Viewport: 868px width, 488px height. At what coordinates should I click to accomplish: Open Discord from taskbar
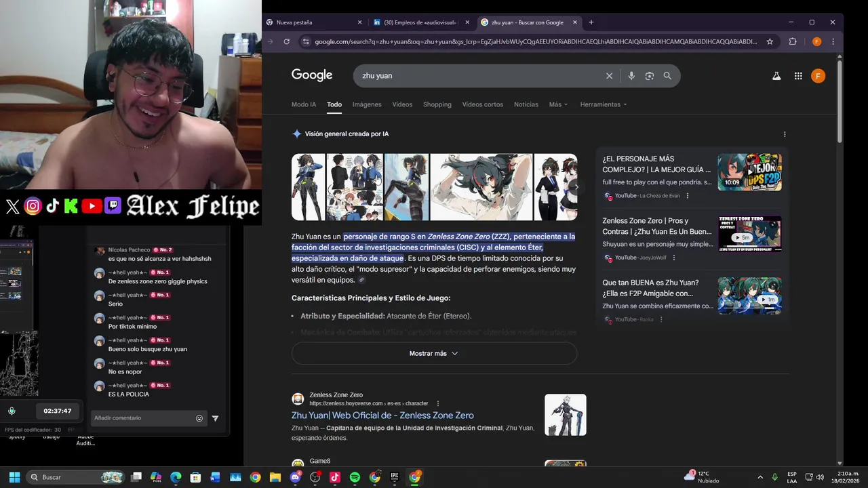coord(295,477)
